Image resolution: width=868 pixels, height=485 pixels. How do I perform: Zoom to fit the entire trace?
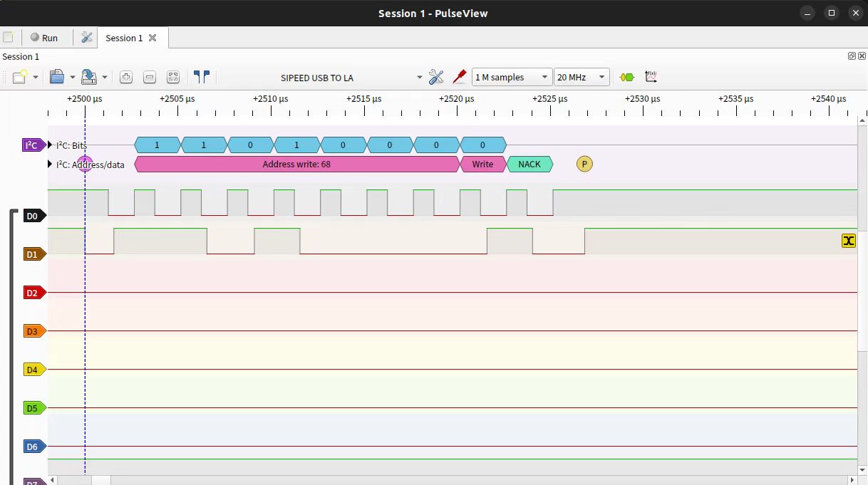click(x=173, y=77)
